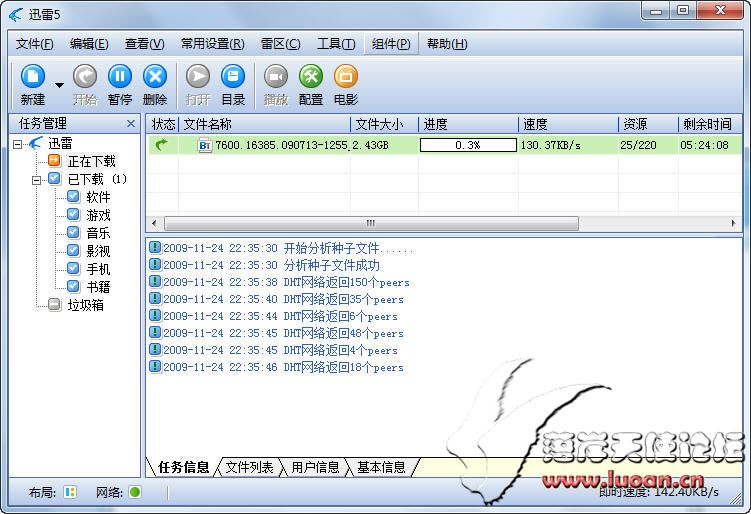The height and width of the screenshot is (514, 751).
Task: Open the 编辑(E) menu
Action: (x=89, y=44)
